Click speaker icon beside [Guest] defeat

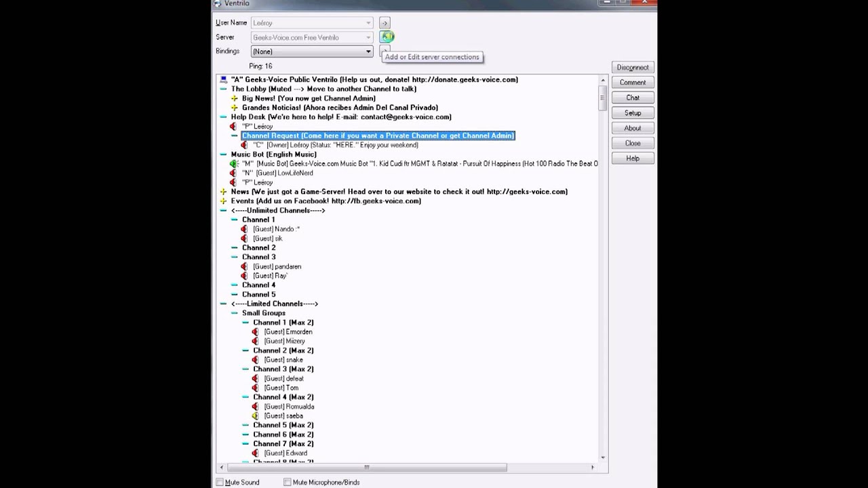click(256, 379)
